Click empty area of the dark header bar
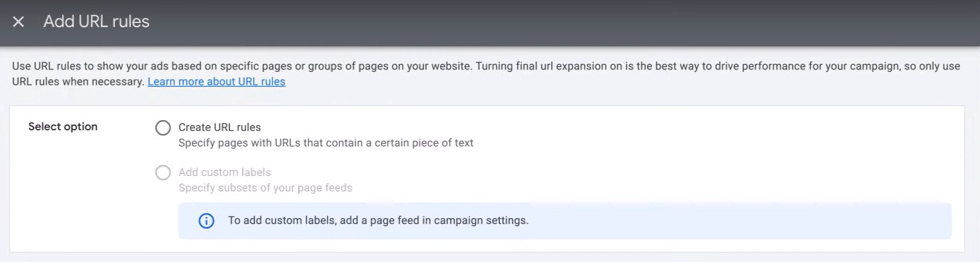 pyautogui.click(x=546, y=22)
